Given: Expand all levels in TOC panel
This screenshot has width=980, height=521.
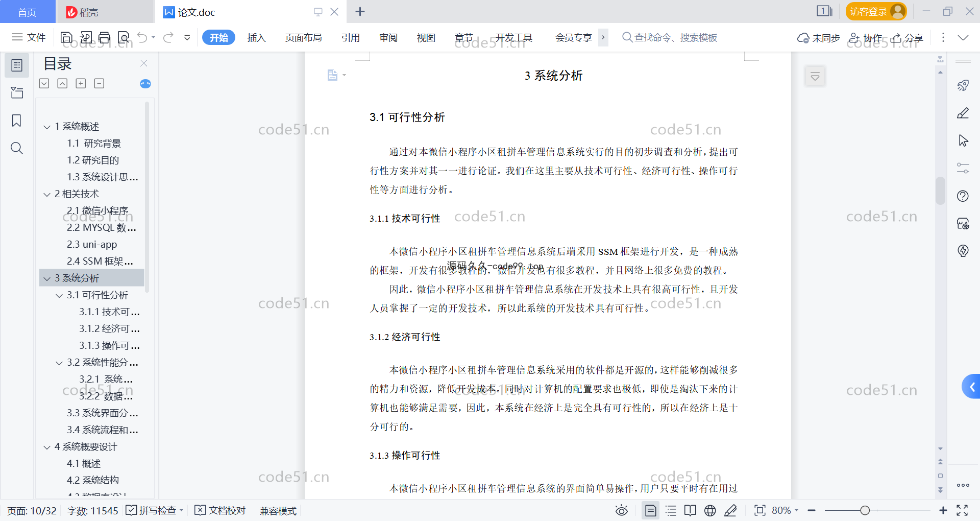Looking at the screenshot, I should tap(44, 83).
